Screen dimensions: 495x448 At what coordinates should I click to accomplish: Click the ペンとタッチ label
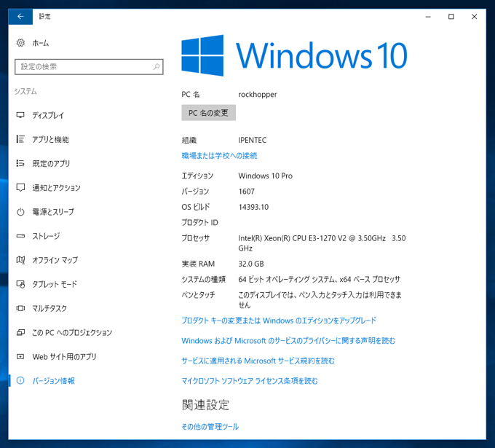(198, 295)
